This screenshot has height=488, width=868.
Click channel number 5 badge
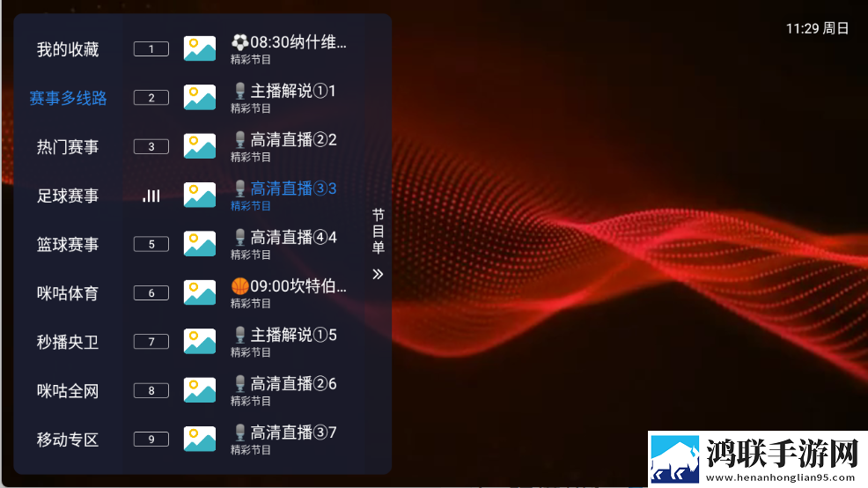pos(151,244)
